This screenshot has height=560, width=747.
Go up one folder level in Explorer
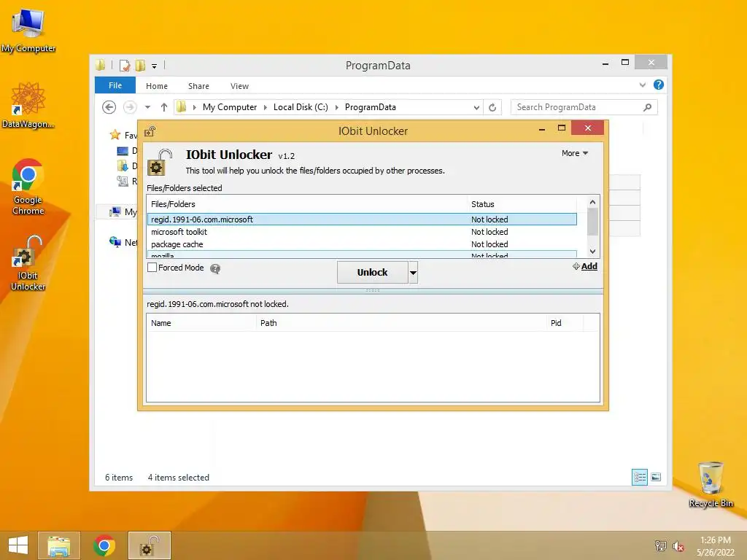tap(164, 107)
